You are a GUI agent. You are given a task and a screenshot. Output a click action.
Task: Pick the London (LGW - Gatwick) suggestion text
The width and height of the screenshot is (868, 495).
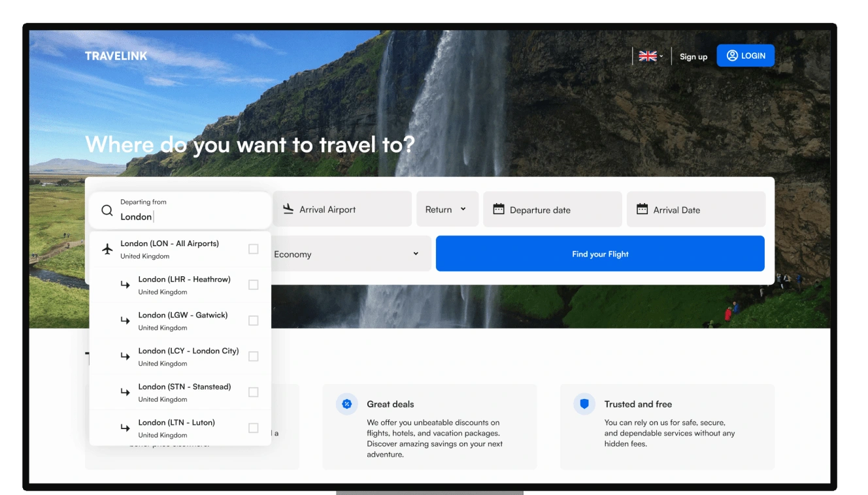coord(183,315)
